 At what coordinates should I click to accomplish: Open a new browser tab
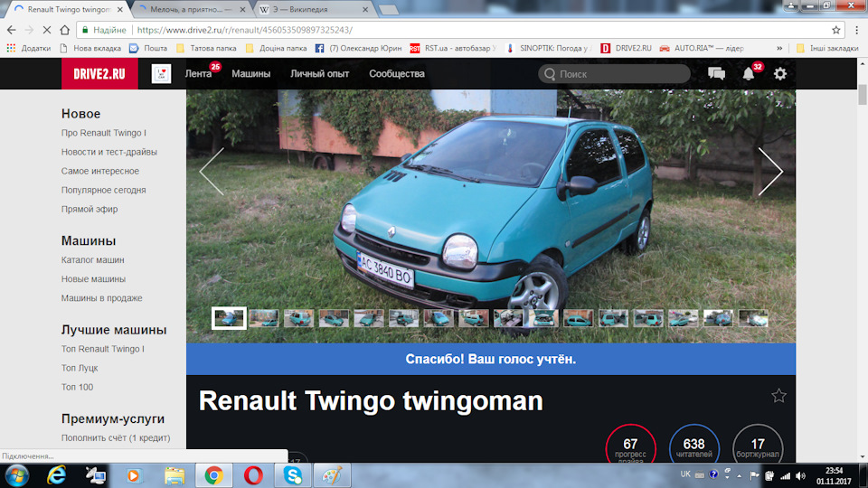pyautogui.click(x=389, y=9)
